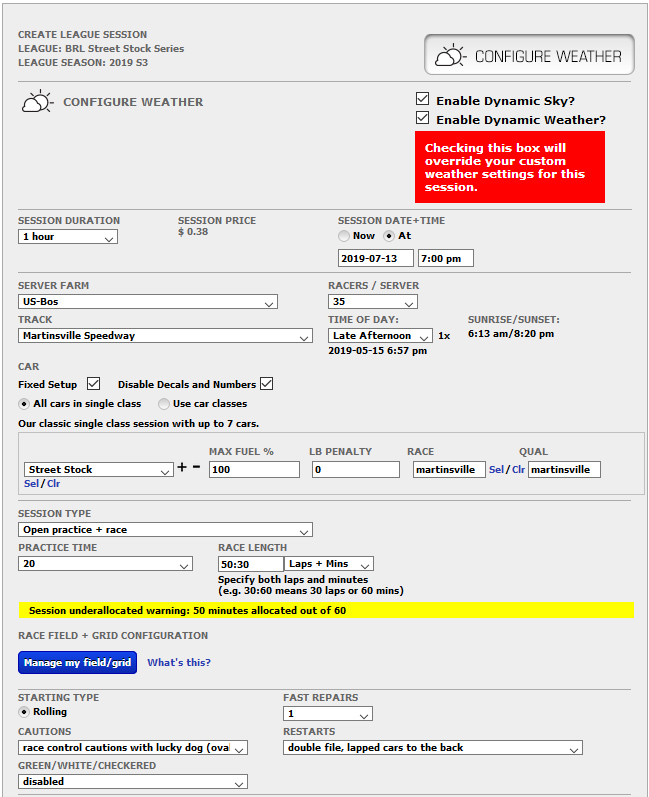Choose Use car classes option
The width and height of the screenshot is (649, 797).
point(164,403)
